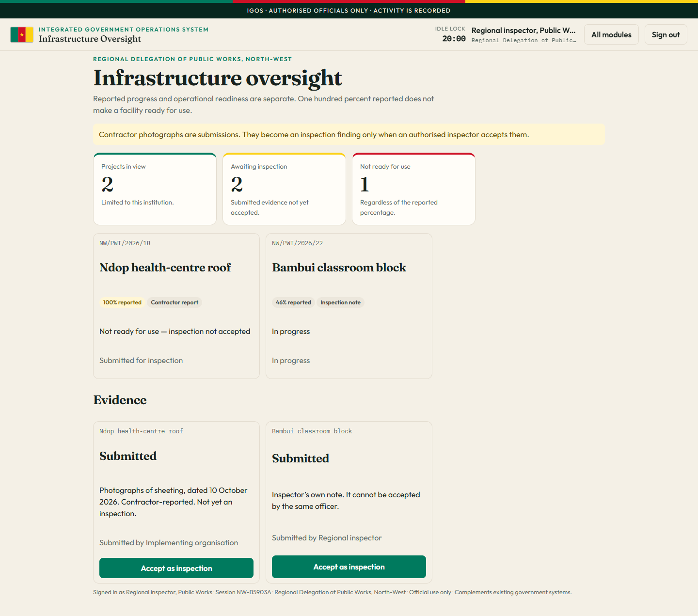Image resolution: width=698 pixels, height=616 pixels.
Task: Click the 'Inspector's own note' evidence description
Action: tap(346, 501)
